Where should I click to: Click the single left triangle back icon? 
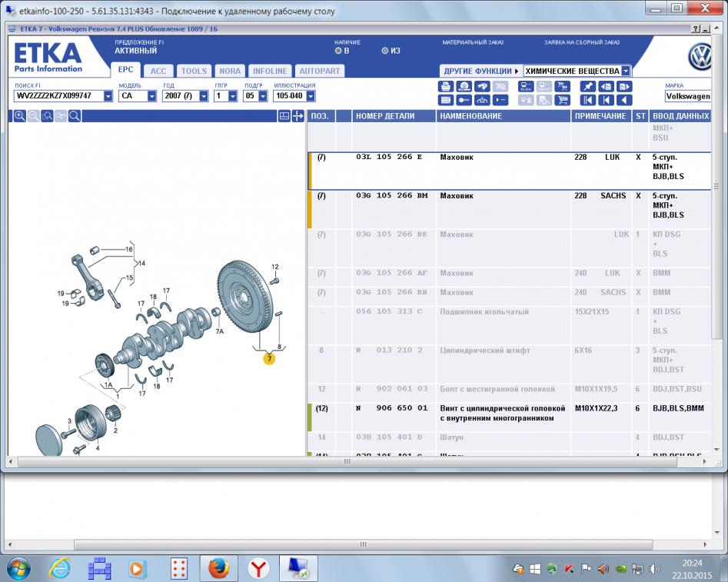point(624,100)
